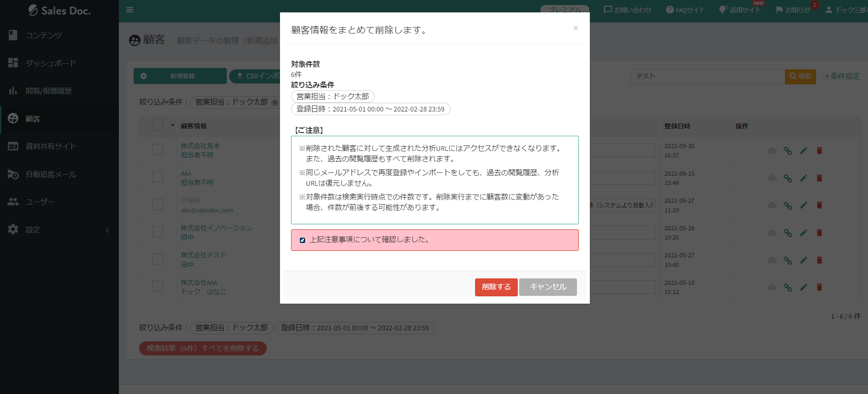The image size is (868, 394).
Task: Open 資料共有サイト sidebar item
Action: [51, 146]
